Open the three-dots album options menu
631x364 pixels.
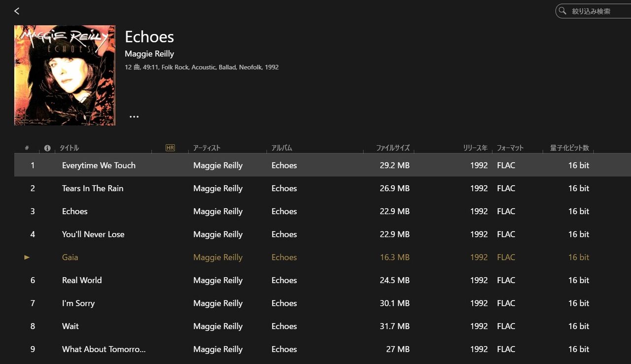tap(134, 117)
